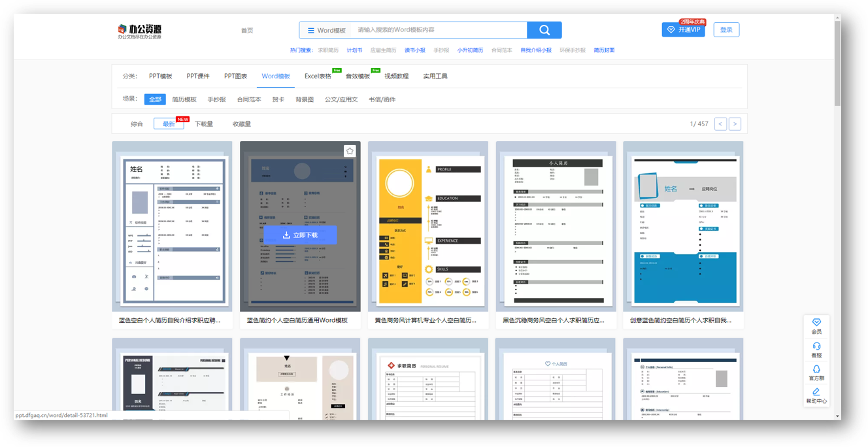
Task: Sort results by 综合
Action: tap(137, 124)
